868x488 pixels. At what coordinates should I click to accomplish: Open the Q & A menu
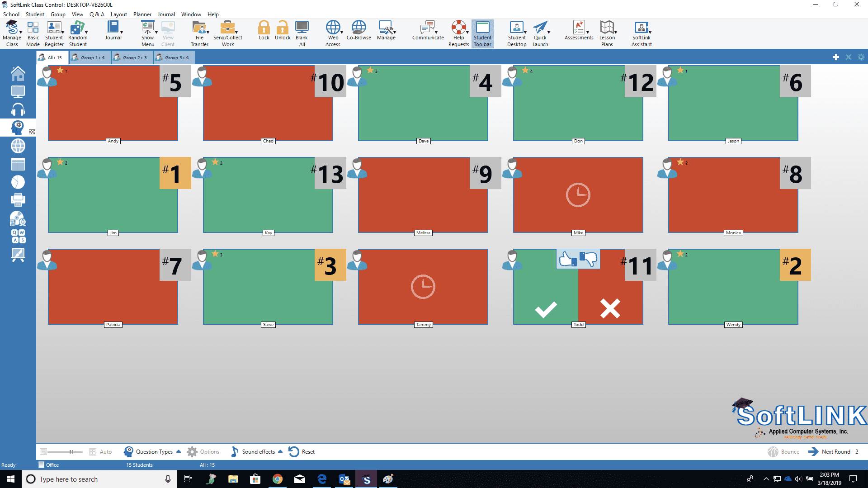(97, 14)
